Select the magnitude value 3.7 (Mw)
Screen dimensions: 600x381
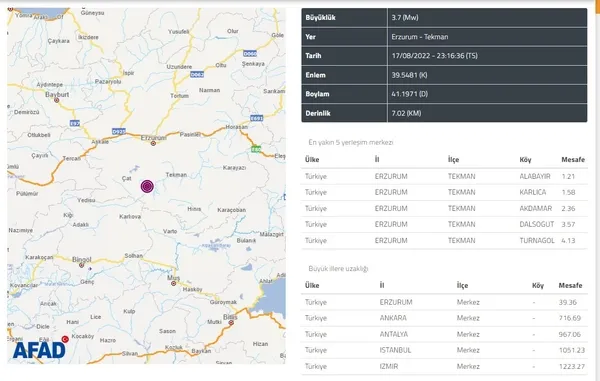[405, 18]
